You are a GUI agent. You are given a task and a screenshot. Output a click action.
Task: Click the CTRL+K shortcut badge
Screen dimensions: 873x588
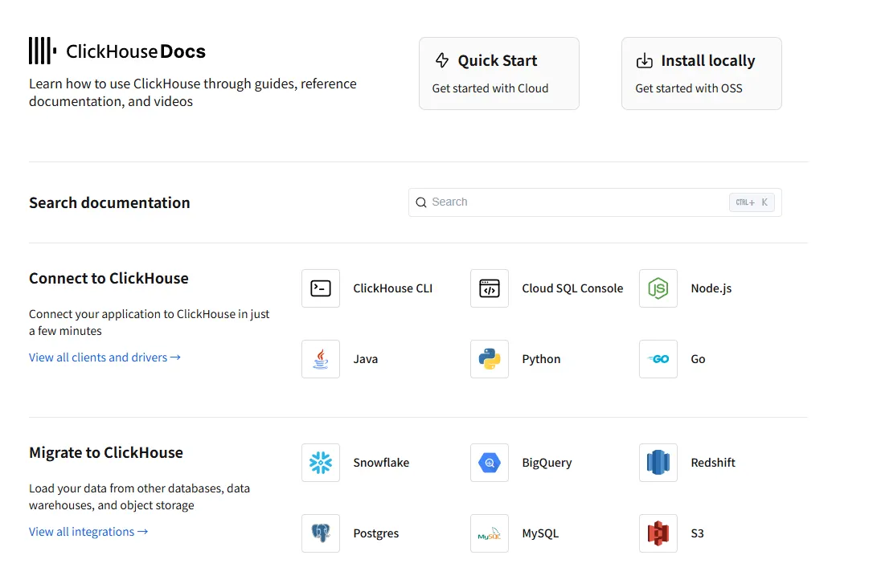tap(752, 202)
